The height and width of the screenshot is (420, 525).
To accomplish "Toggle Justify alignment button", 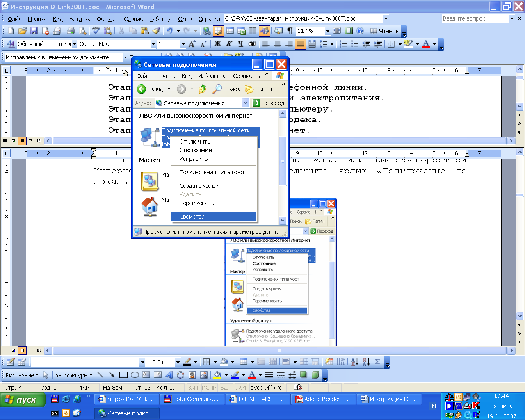I will click(301, 44).
